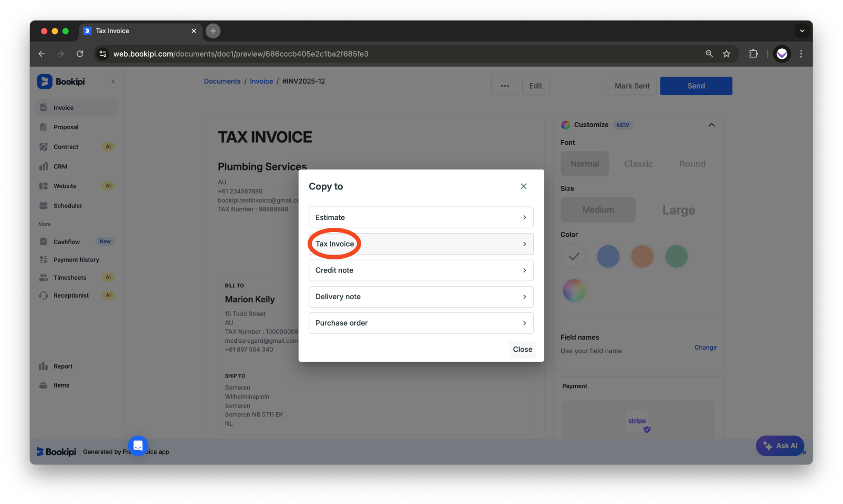The height and width of the screenshot is (504, 843).
Task: Open Cashflow from the sidebar
Action: [x=67, y=241]
